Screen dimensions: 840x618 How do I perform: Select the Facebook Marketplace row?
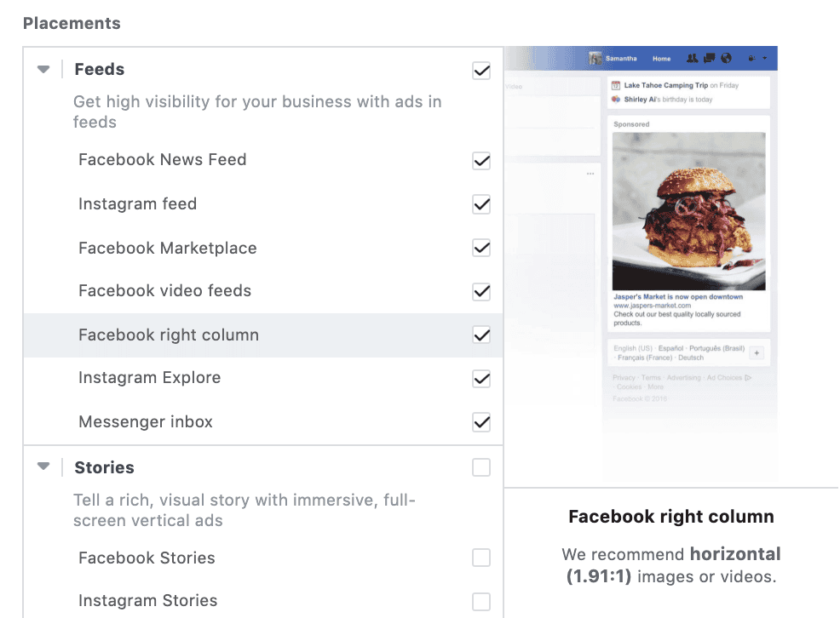pyautogui.click(x=263, y=248)
